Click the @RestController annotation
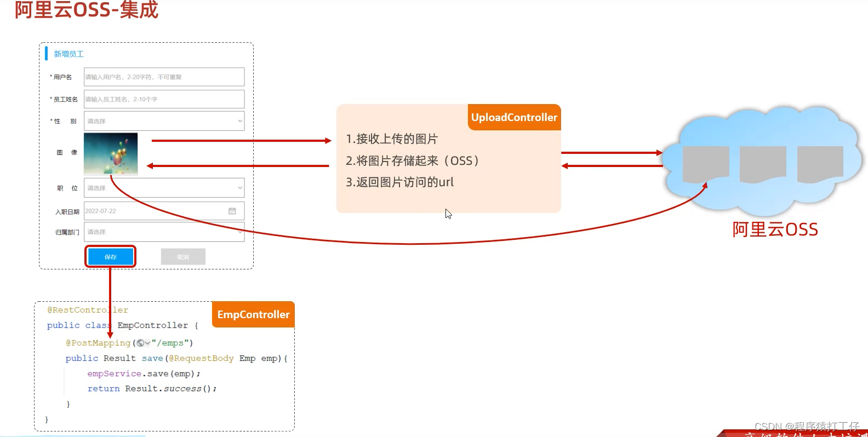Screen dimensions: 868x437 point(88,310)
